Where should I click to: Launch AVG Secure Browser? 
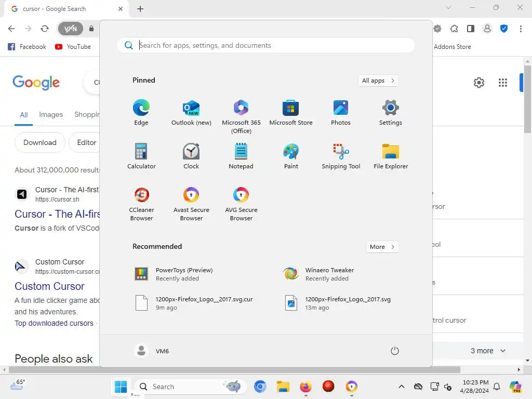pos(241,204)
